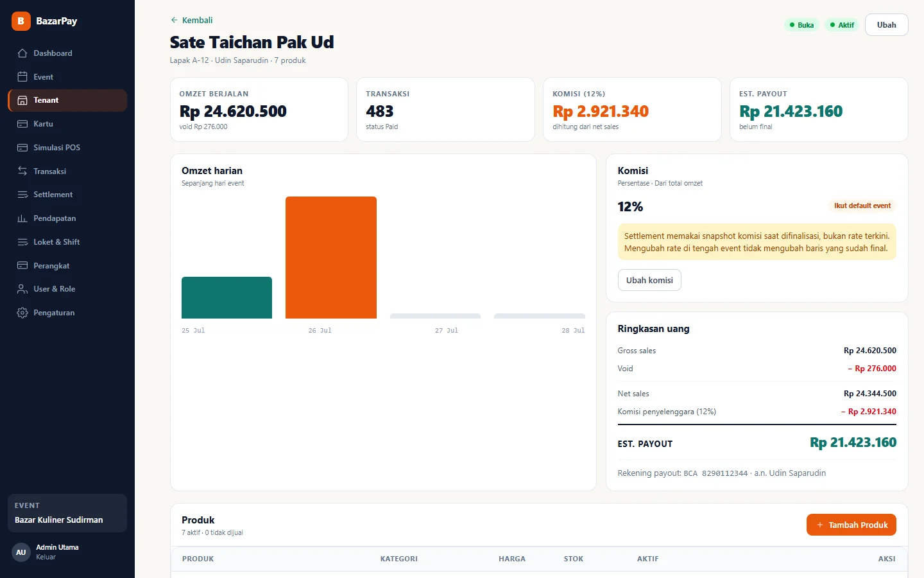Click the Transaksi count 483

pyautogui.click(x=380, y=111)
